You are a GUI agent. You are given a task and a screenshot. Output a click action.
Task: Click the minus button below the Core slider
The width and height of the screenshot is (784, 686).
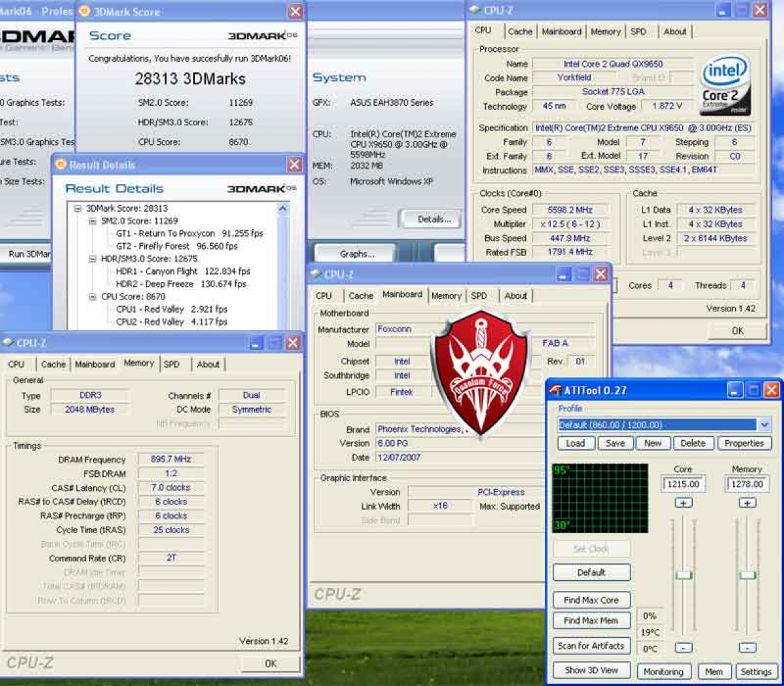(683, 648)
